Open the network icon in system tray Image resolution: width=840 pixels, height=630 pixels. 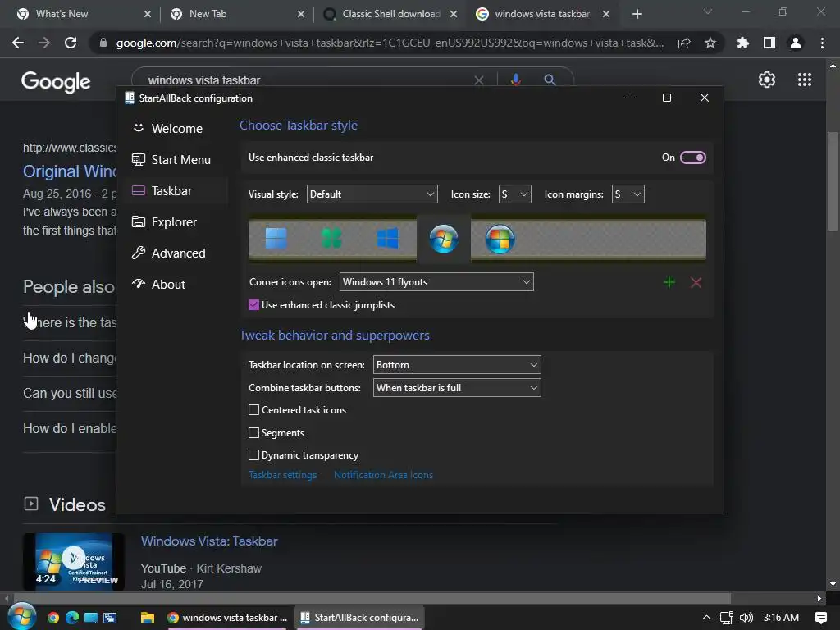point(727,618)
